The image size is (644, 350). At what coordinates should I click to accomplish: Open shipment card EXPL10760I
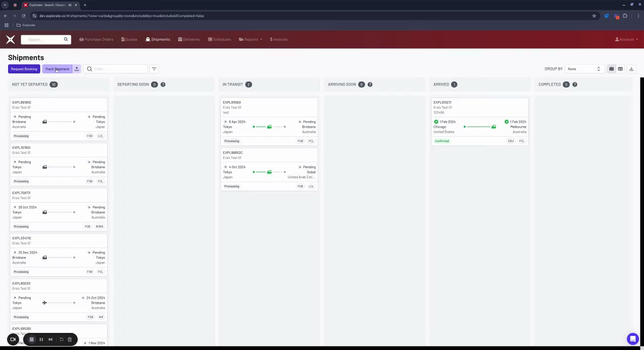(59, 164)
